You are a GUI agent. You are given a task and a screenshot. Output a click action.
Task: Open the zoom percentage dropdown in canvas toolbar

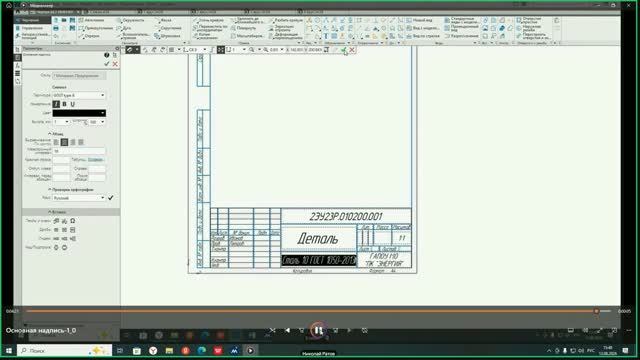click(x=282, y=49)
